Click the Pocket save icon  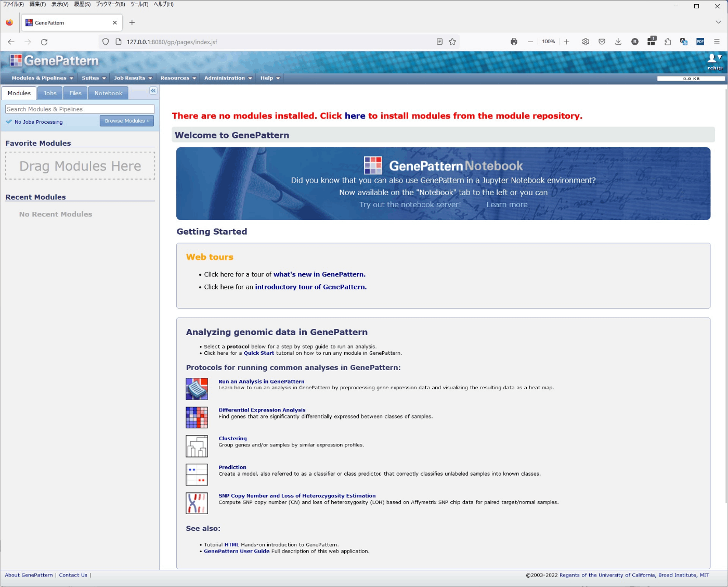[x=602, y=42]
